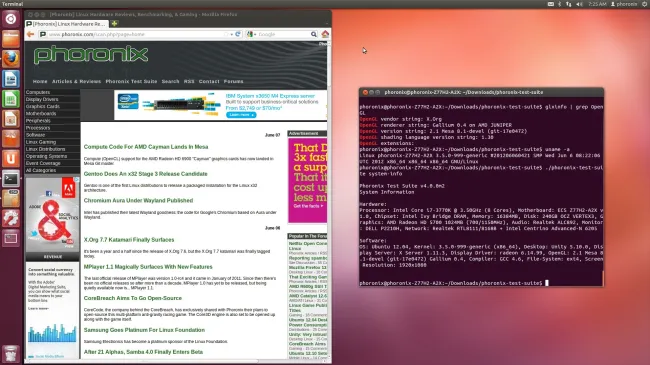Viewport: 650px width, 365px height.
Task: Launch Firefox from the Unity launcher
Action: [x=11, y=58]
